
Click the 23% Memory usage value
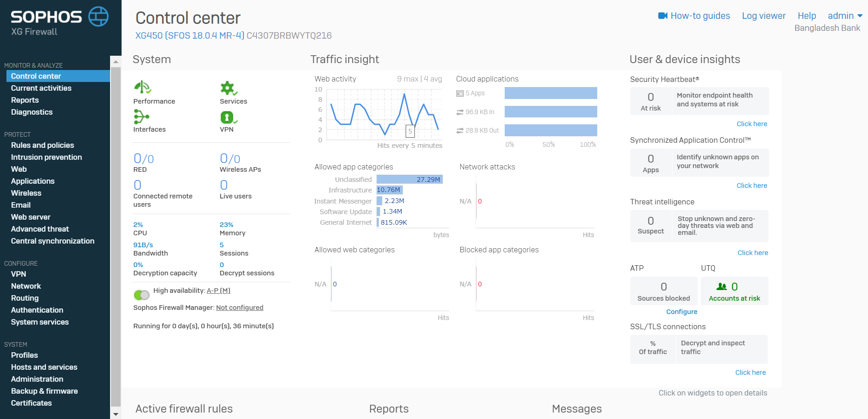[226, 225]
